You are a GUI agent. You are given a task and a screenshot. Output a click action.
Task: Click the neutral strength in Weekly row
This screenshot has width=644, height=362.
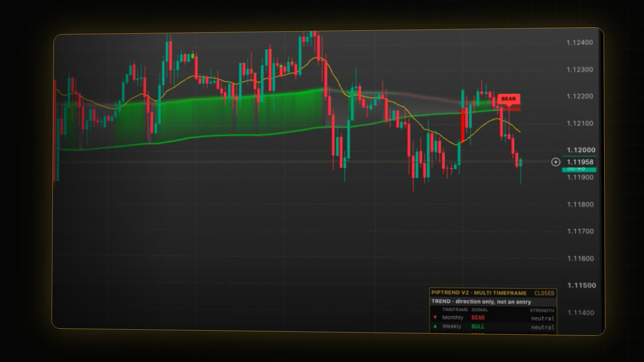[x=542, y=327]
